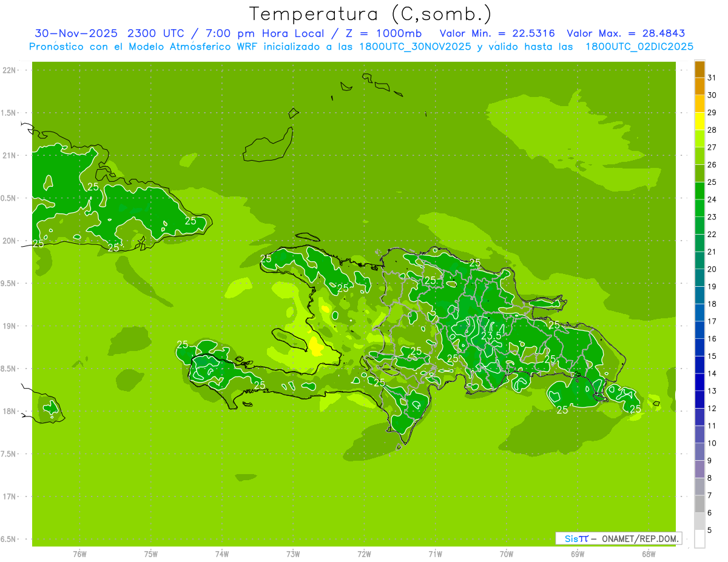Click the SisTT ONAMET/REP.DOM. logo
This screenshot has height=562, width=728.
point(618,538)
